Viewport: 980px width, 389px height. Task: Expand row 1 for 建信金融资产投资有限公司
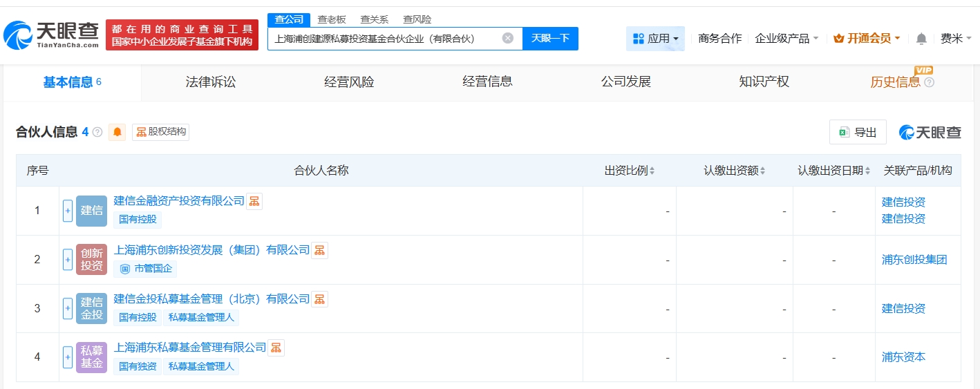(x=68, y=211)
